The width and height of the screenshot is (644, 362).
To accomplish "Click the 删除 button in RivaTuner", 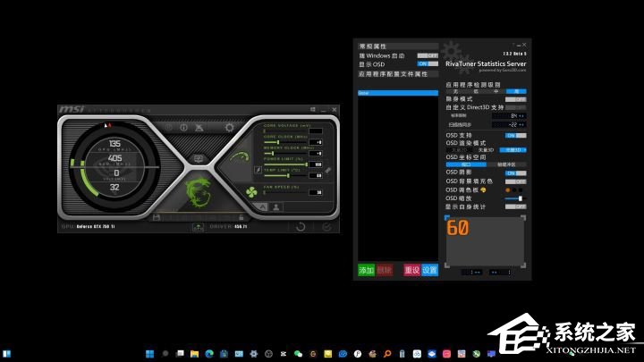I will (x=384, y=270).
